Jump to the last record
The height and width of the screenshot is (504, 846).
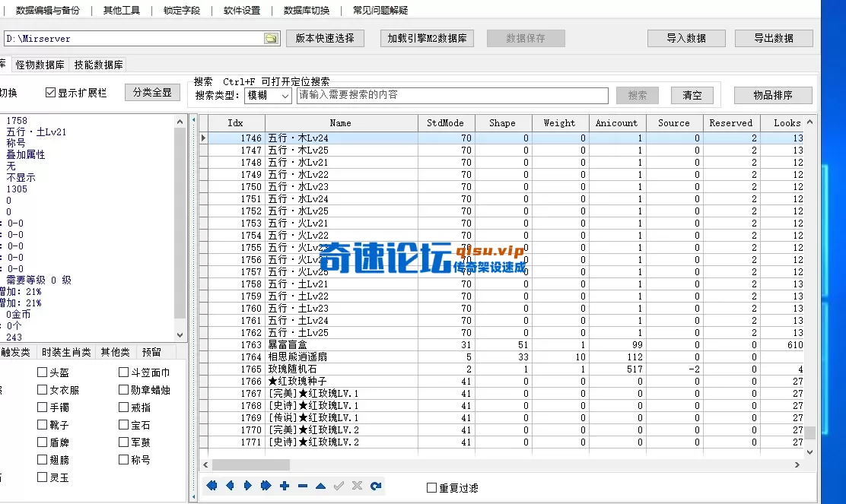266,485
